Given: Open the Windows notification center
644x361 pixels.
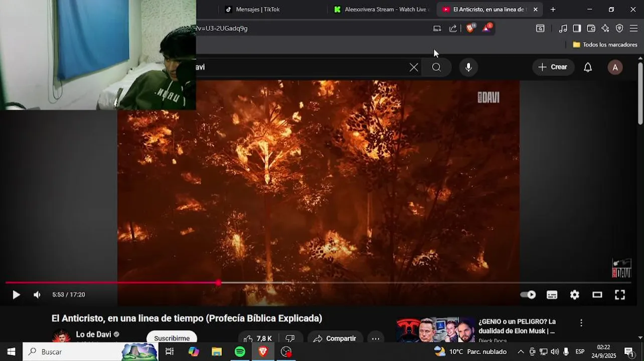Looking at the screenshot, I should click(x=629, y=351).
